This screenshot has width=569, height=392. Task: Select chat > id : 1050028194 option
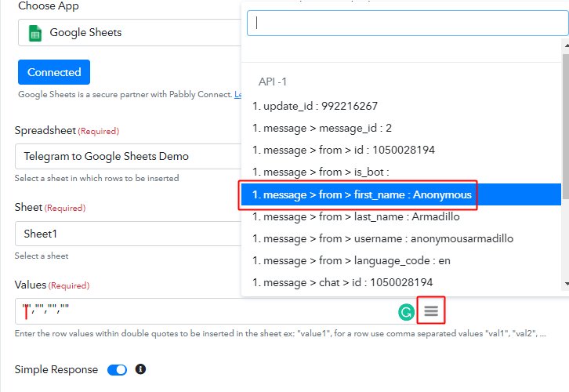(401, 282)
